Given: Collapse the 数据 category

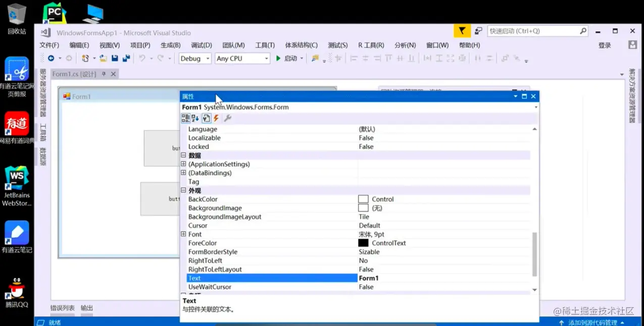Looking at the screenshot, I should (184, 155).
